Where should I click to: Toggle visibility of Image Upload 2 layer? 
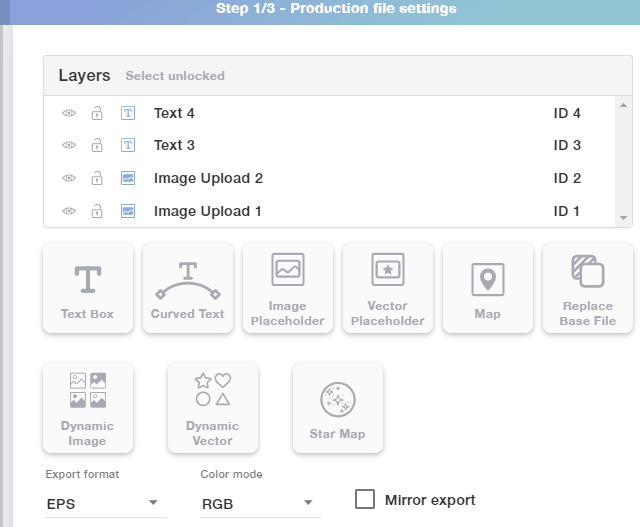[69, 178]
